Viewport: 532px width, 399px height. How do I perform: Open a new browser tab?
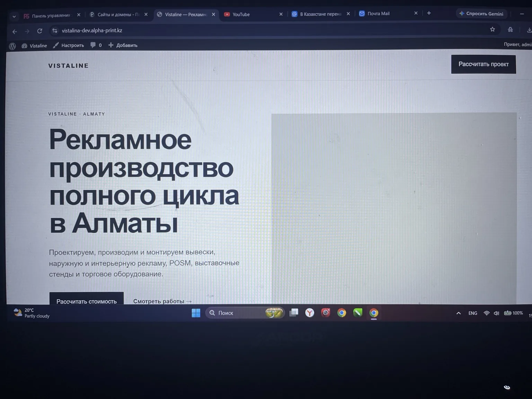[x=429, y=13]
